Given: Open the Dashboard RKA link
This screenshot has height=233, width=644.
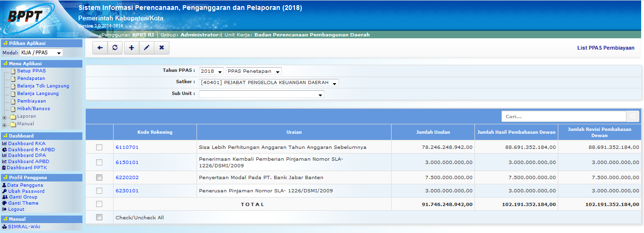Looking at the screenshot, I should (27, 143).
